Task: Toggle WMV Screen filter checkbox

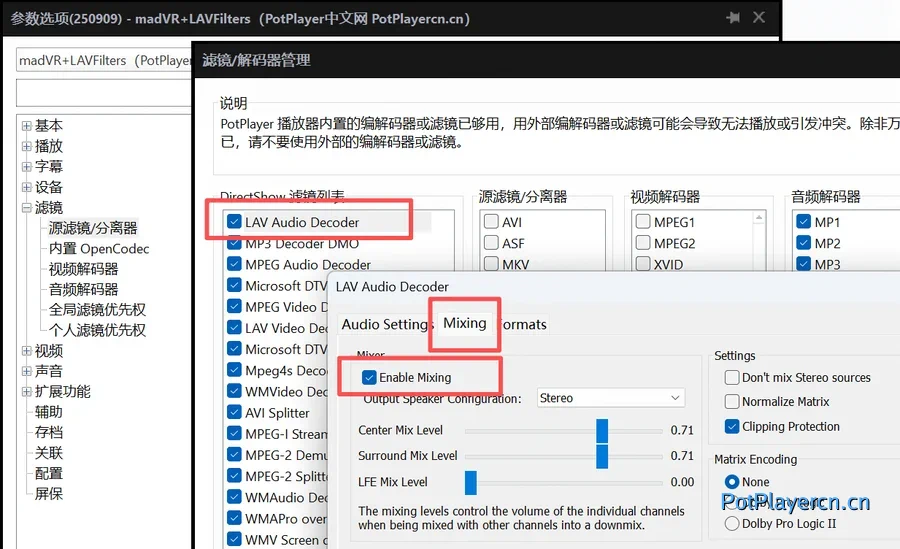Action: click(x=234, y=539)
